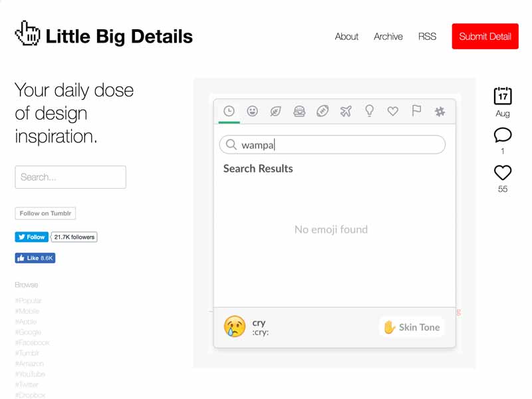Viewport: 532px width, 399px height.
Task: Open the activities emoji category (football icon)
Action: click(323, 111)
